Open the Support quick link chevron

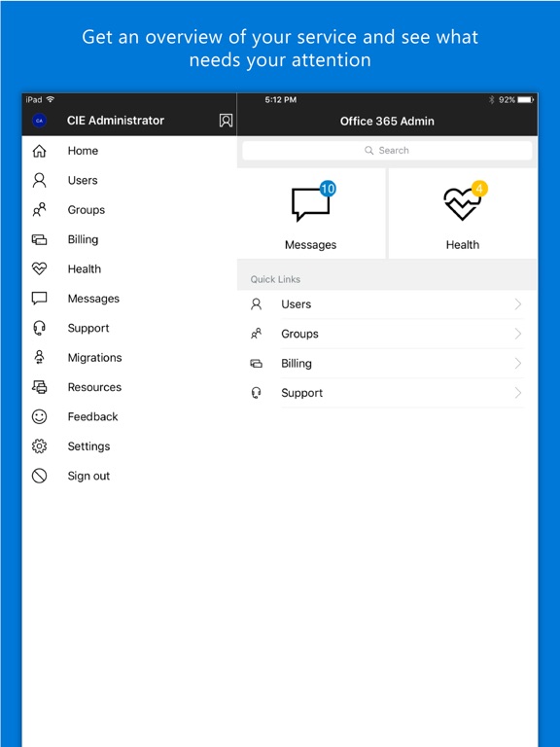pos(518,393)
